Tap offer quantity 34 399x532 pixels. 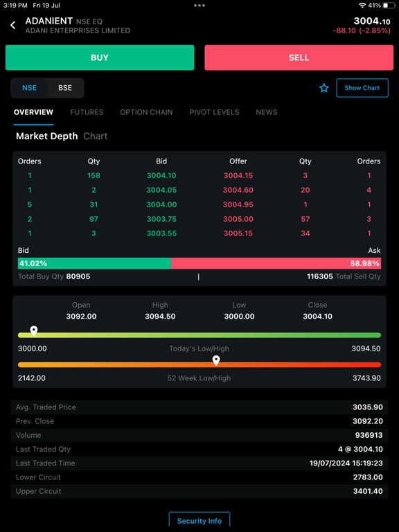305,233
